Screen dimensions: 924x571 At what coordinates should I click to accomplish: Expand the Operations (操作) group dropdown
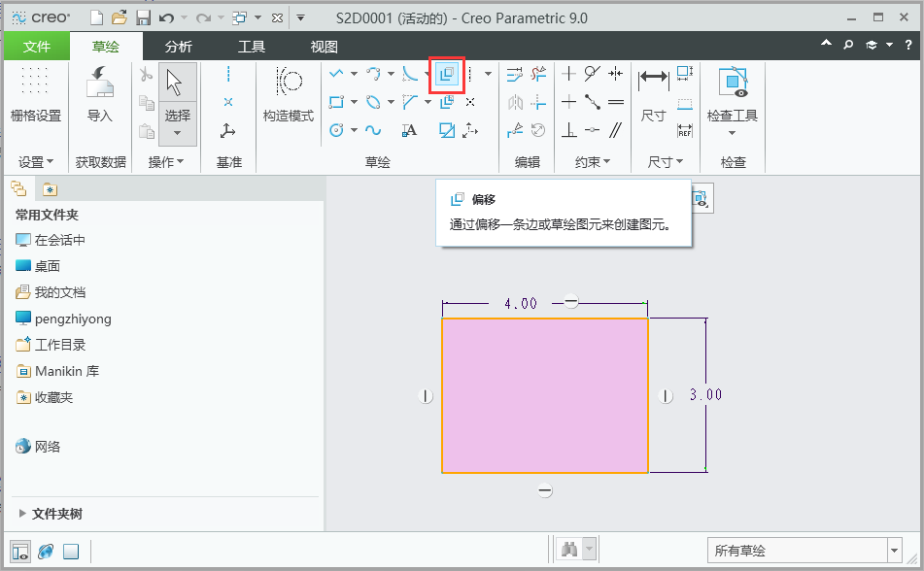(x=165, y=162)
